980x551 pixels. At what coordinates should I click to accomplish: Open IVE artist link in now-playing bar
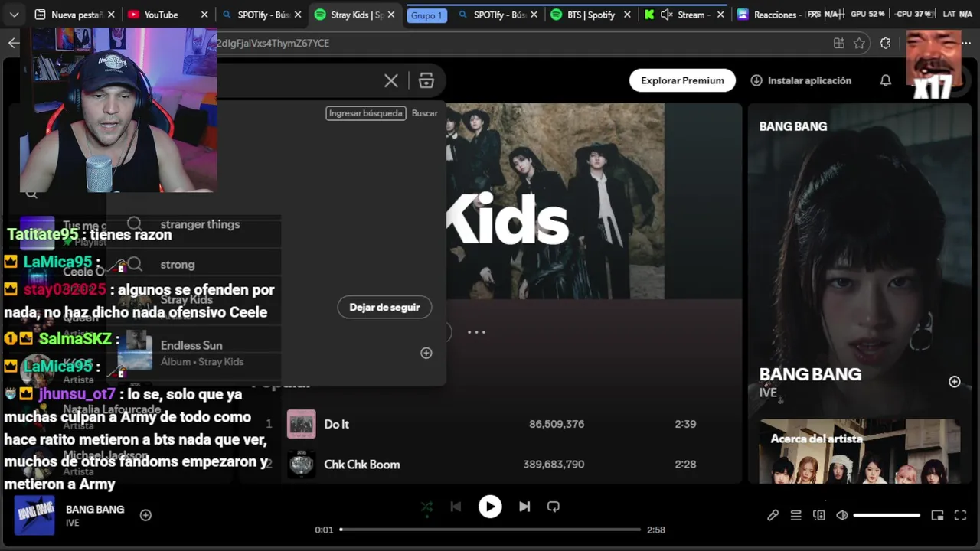click(x=72, y=523)
